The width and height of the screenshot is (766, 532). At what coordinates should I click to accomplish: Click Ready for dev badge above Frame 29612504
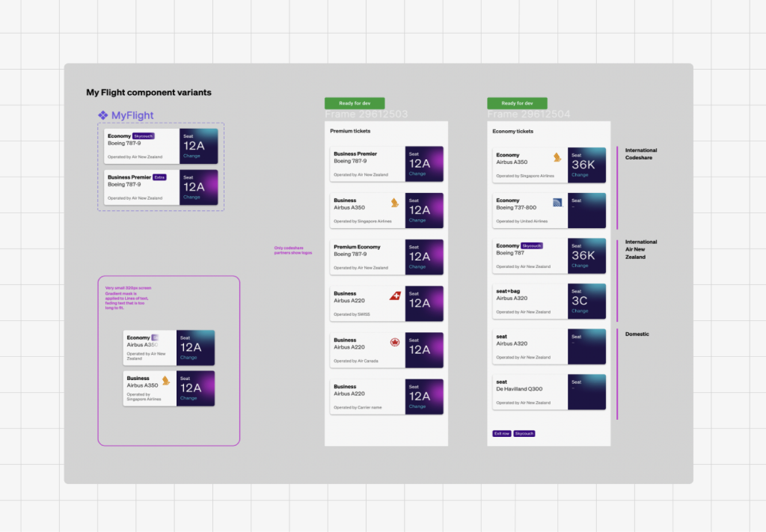[x=517, y=103]
